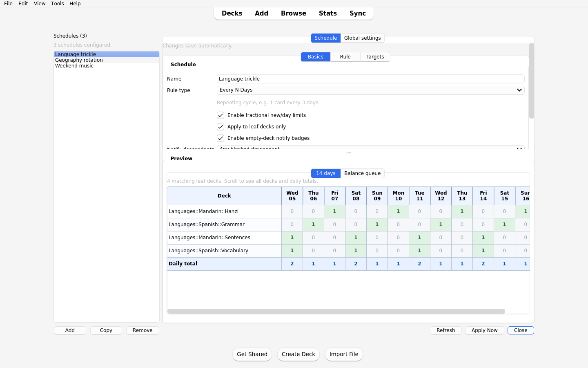Select the Basics tab
The image size is (588, 368).
pos(316,57)
